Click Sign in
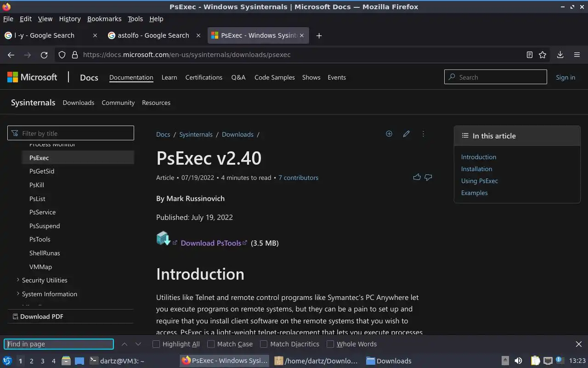Image resolution: width=588 pixels, height=368 pixels. [x=565, y=77]
